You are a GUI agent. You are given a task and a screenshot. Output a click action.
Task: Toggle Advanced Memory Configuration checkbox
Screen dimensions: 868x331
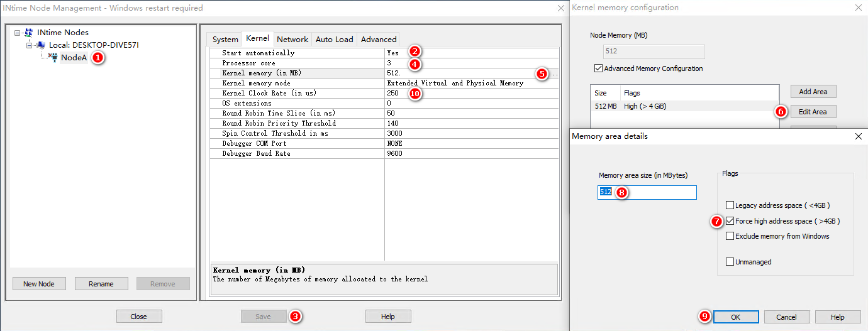(598, 68)
